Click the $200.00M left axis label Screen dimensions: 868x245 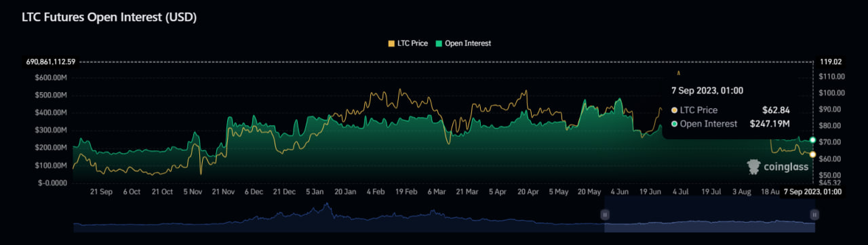51,148
